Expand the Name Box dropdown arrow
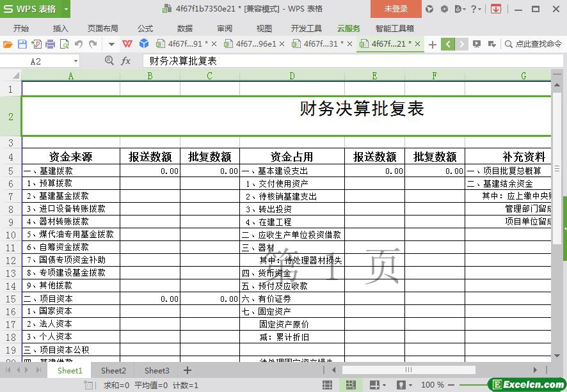Viewport: 567px width, 392px height. click(x=76, y=61)
